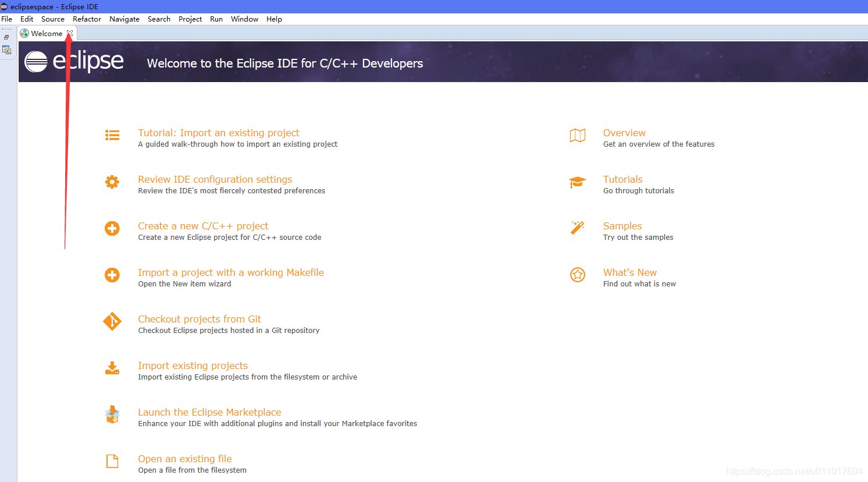Click the magic wand icon for Samples
868x482 pixels.
pos(578,228)
